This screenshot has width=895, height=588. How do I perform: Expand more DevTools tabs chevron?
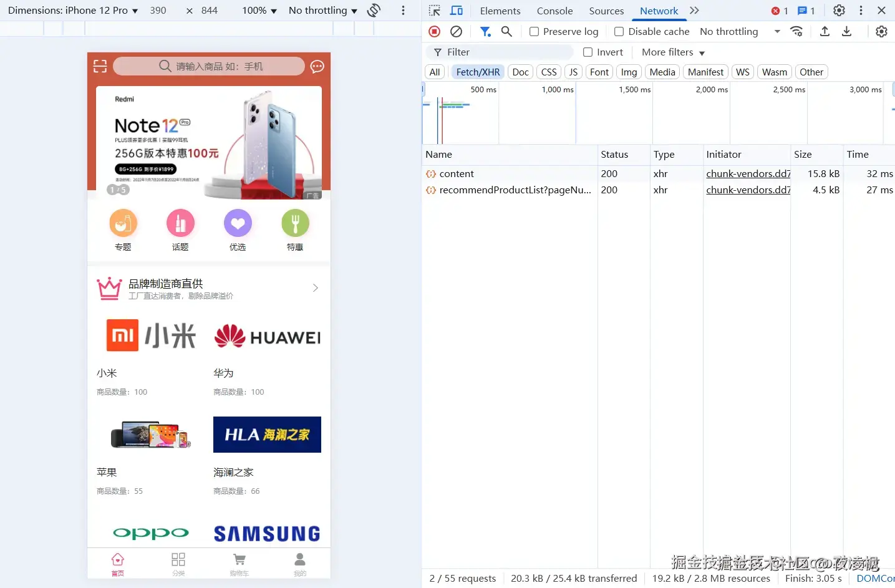[695, 11]
